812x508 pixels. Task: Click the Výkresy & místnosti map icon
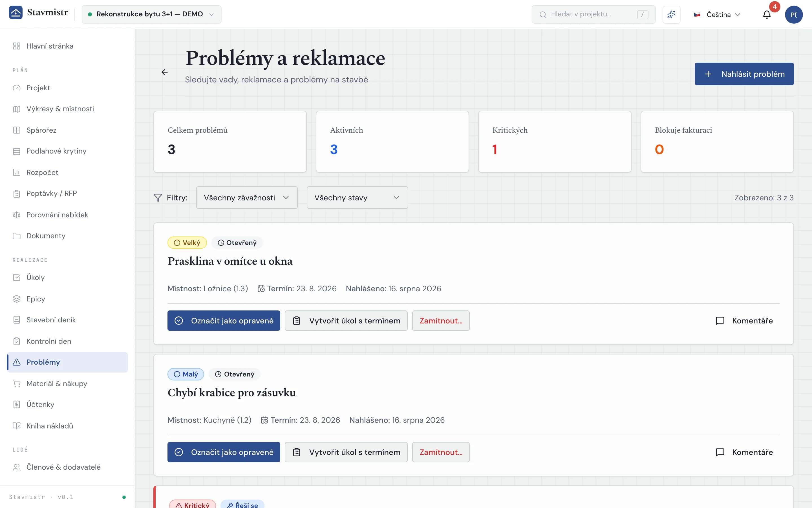click(16, 109)
